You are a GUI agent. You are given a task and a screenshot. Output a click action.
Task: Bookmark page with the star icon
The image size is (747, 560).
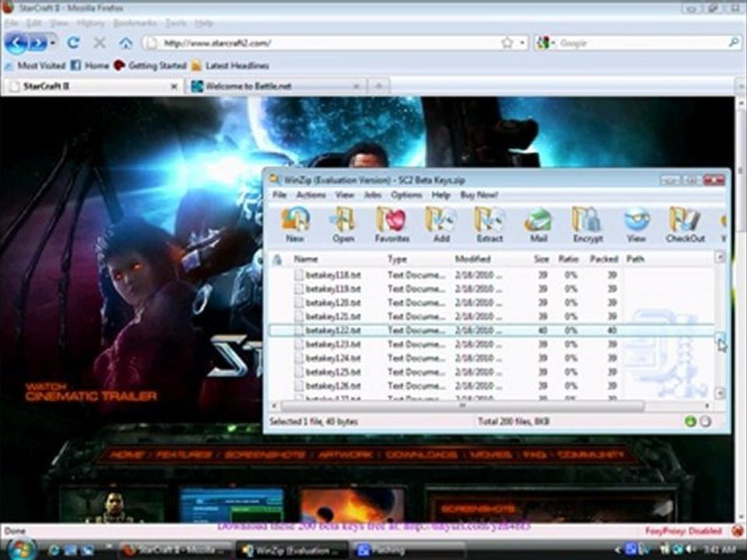[x=507, y=43]
